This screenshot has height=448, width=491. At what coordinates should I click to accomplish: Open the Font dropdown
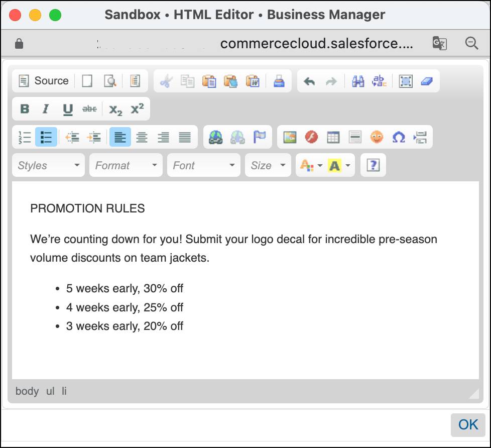[x=204, y=165]
